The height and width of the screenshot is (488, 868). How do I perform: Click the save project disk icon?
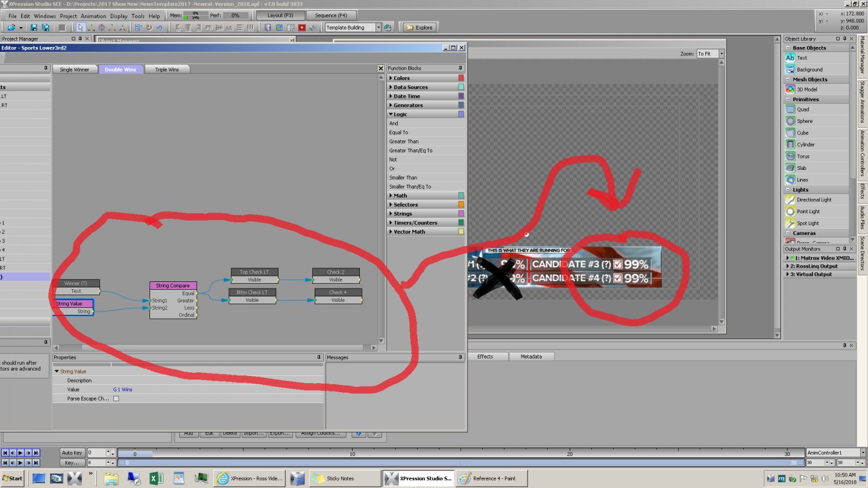[x=34, y=27]
